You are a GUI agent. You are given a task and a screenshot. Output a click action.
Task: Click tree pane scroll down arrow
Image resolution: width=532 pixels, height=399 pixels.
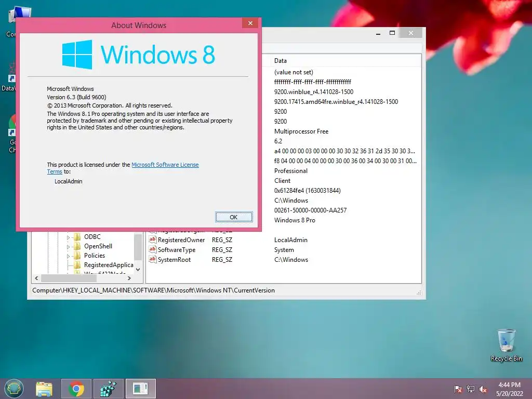(138, 270)
